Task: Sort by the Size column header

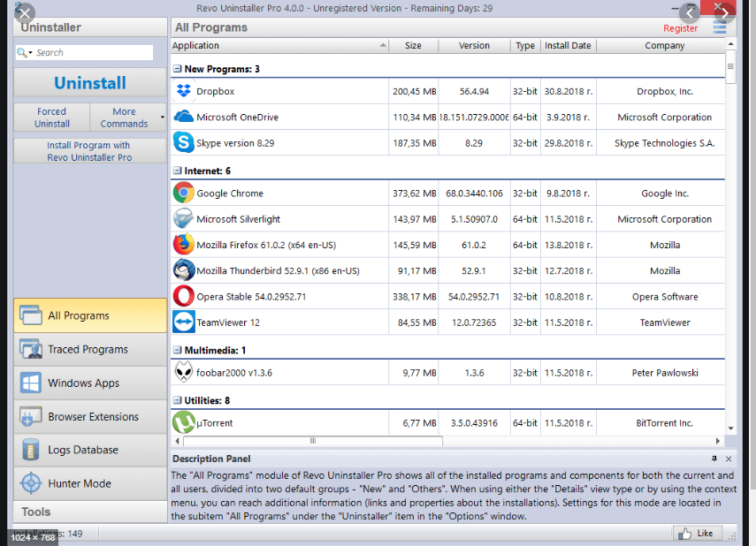Action: click(413, 45)
